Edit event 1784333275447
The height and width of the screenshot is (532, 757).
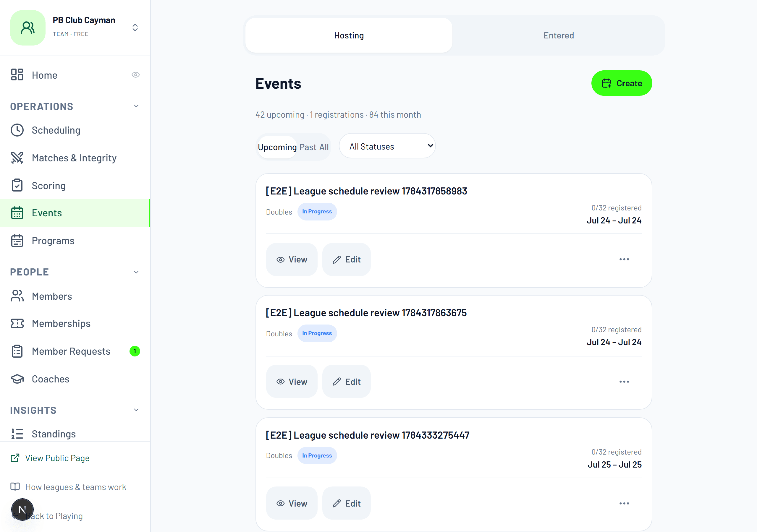coord(346,503)
